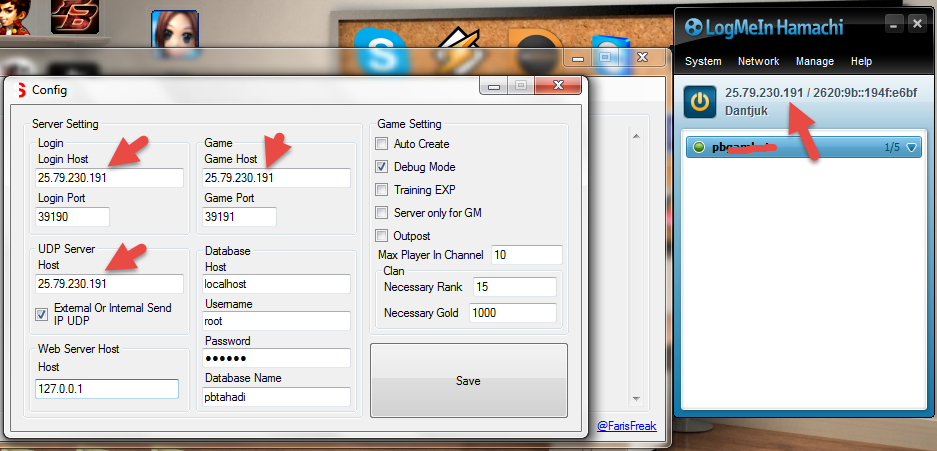Viewport: 937px width, 451px height.
Task: Click the Login Host input field
Action: tap(109, 178)
